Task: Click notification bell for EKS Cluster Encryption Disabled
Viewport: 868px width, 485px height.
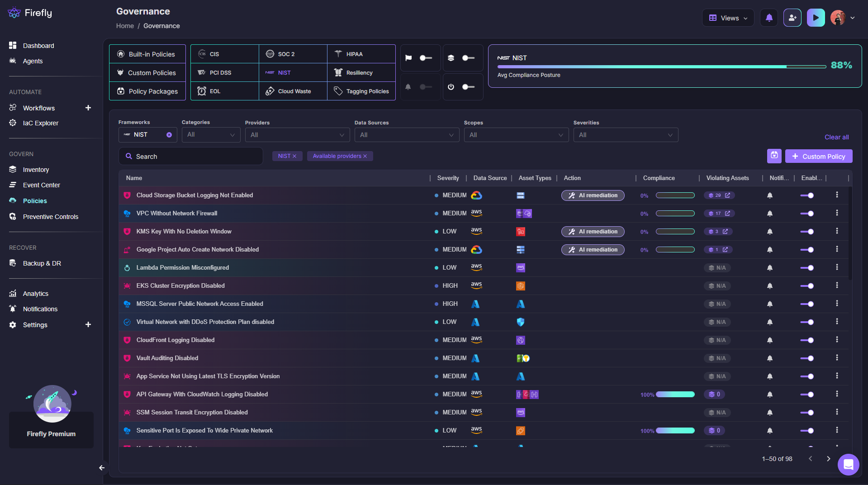Action: tap(770, 286)
